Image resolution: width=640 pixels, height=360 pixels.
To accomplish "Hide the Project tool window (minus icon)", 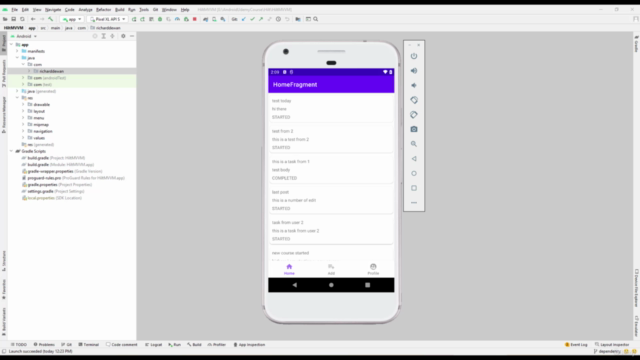I will pyautogui.click(x=132, y=36).
